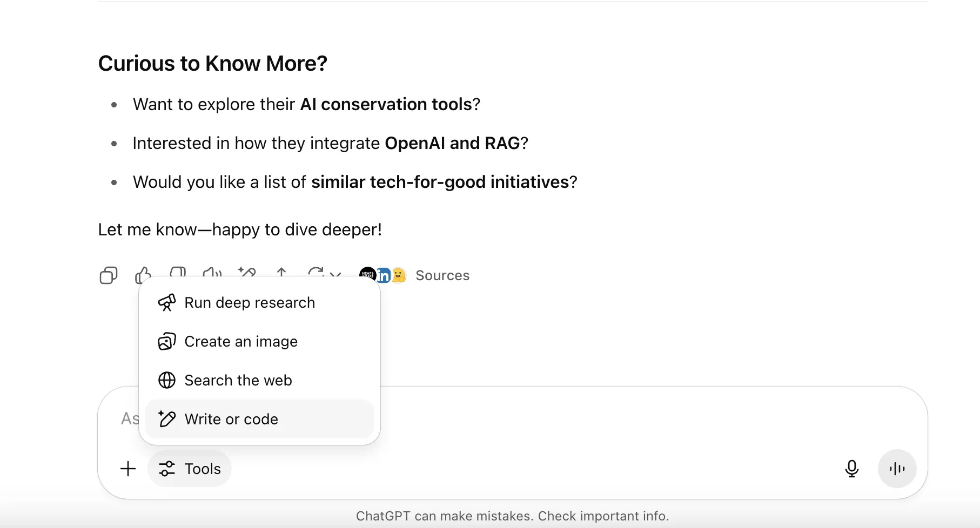This screenshot has height=528, width=980.
Task: Toggle the Tools menu button
Action: (190, 469)
